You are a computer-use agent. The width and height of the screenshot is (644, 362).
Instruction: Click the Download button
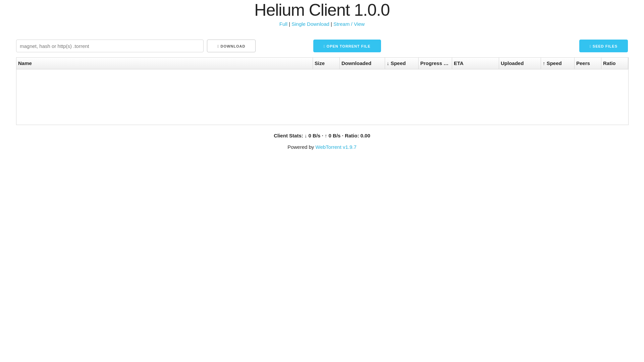[231, 46]
